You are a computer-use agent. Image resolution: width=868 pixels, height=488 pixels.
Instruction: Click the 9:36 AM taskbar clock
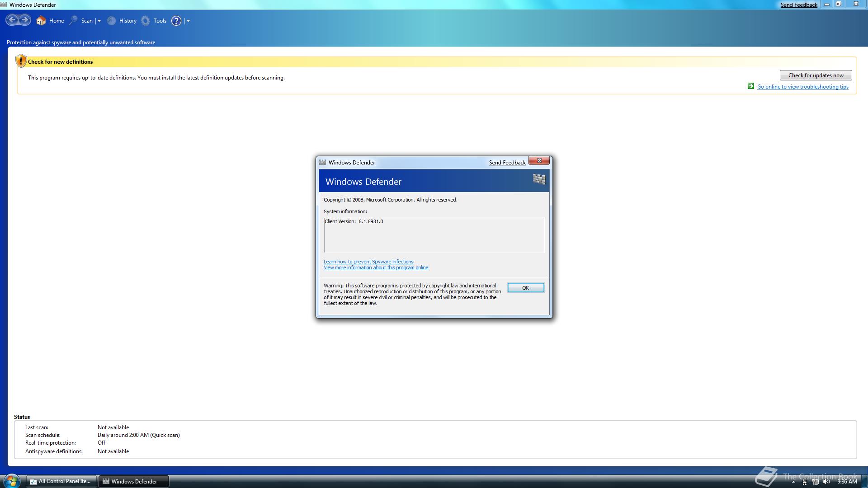click(847, 482)
